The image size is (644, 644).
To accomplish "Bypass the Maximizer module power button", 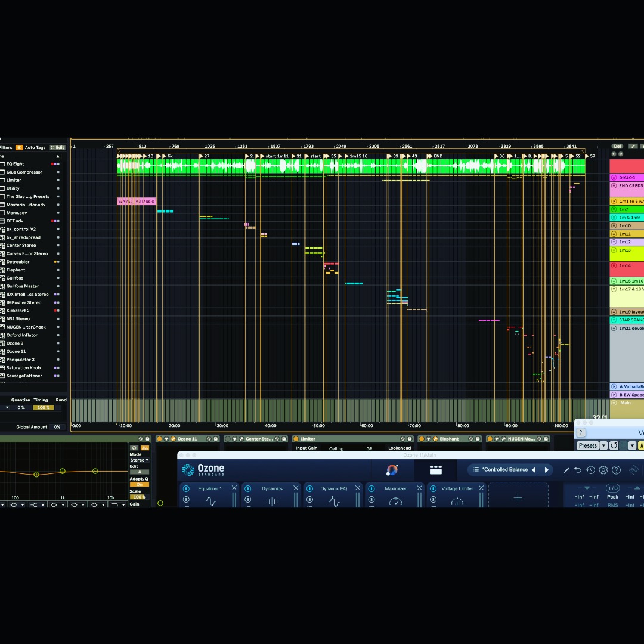I will click(371, 488).
